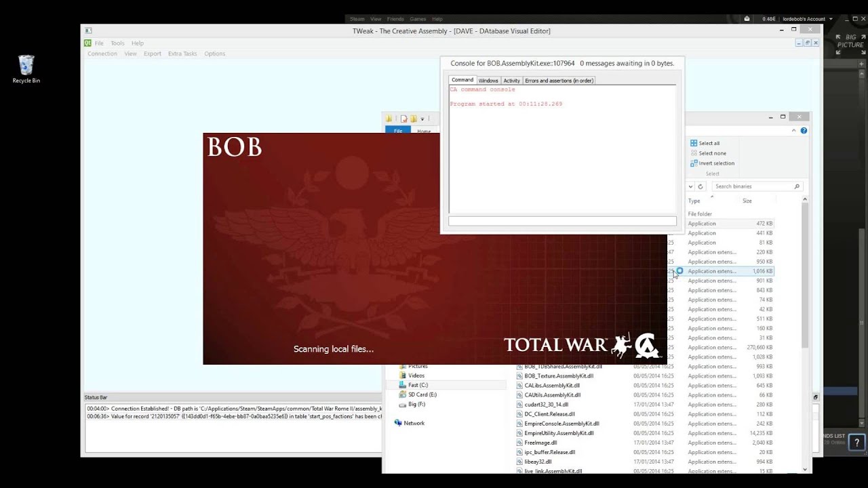Click the Steam help question mark button
The width and height of the screenshot is (868, 488).
click(x=857, y=443)
